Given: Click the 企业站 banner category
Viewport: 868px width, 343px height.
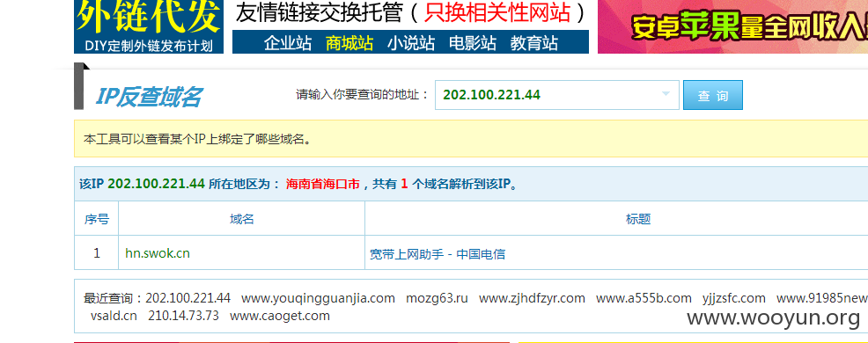Looking at the screenshot, I should point(288,43).
